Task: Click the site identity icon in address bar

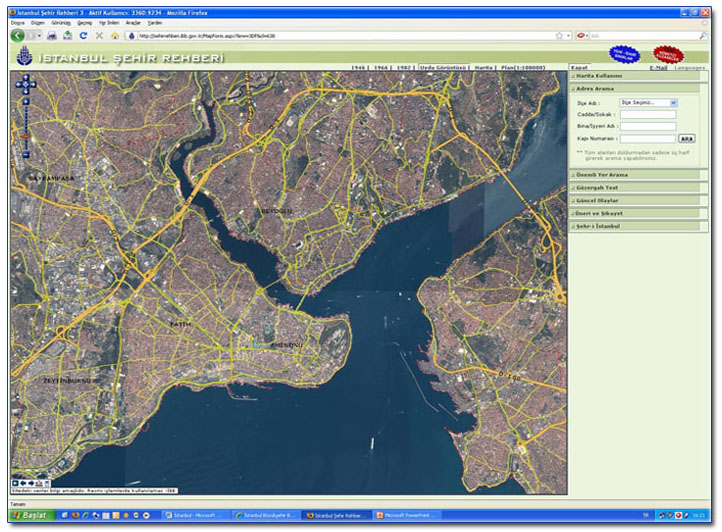Action: (x=132, y=35)
